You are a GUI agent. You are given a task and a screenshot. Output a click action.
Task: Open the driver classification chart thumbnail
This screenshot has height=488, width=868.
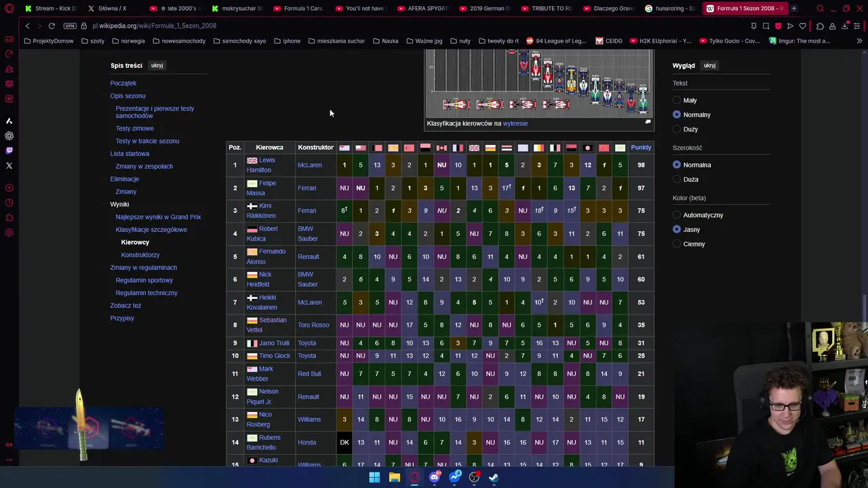tap(539, 82)
